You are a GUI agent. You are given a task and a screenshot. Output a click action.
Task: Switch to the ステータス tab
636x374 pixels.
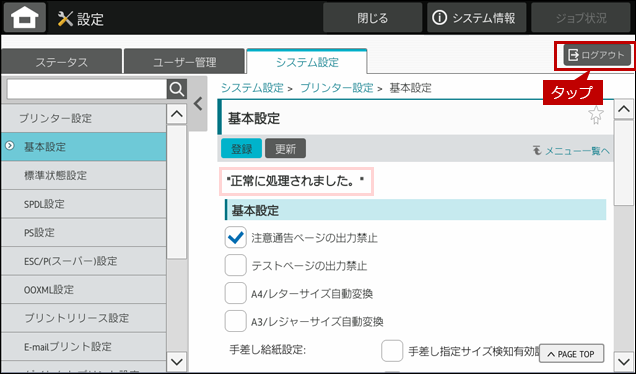(61, 62)
